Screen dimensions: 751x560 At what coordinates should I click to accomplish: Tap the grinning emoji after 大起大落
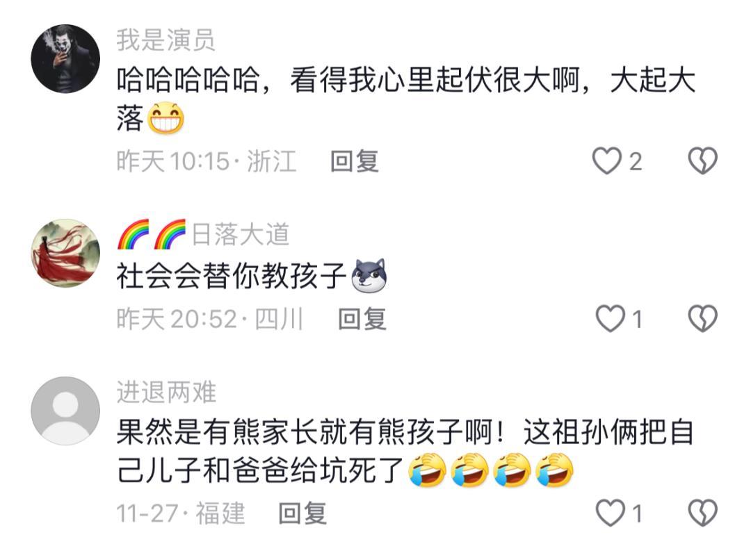(165, 117)
